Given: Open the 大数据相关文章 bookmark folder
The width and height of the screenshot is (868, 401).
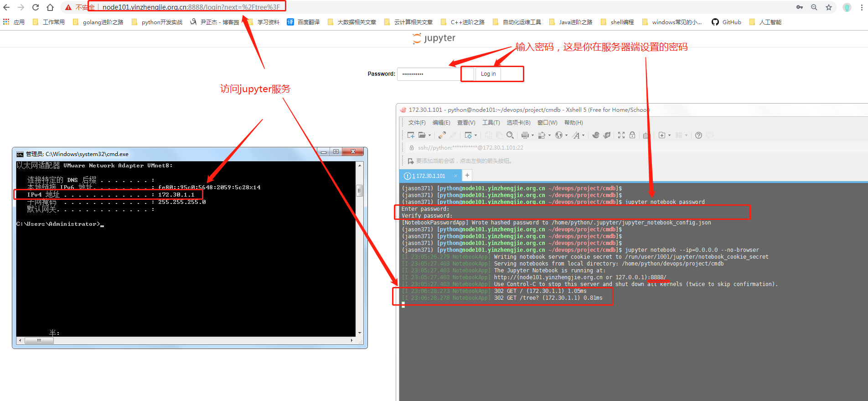Looking at the screenshot, I should (352, 22).
